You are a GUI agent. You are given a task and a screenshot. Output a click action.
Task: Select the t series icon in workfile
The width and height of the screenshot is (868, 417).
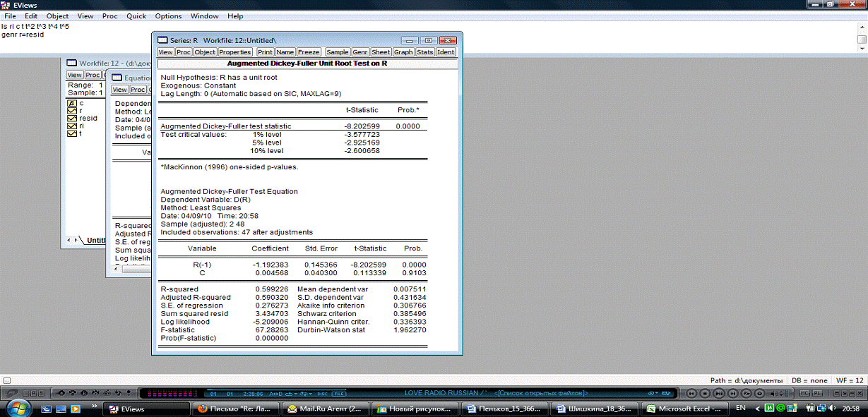click(71, 134)
